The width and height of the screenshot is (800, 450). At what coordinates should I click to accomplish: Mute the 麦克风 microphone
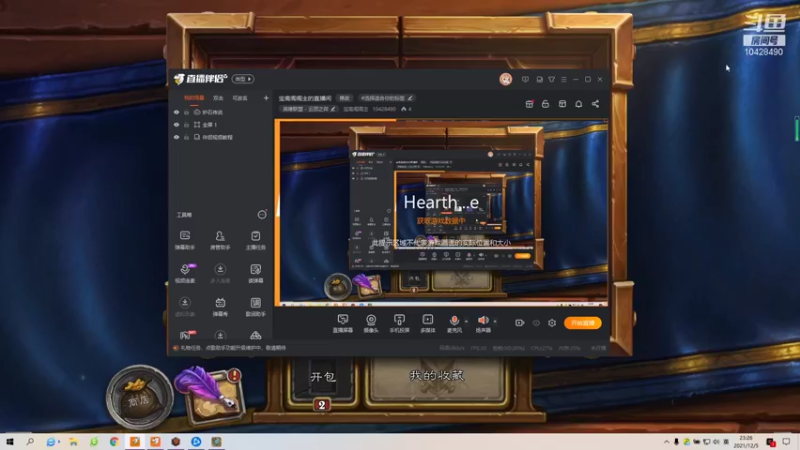[x=454, y=320]
